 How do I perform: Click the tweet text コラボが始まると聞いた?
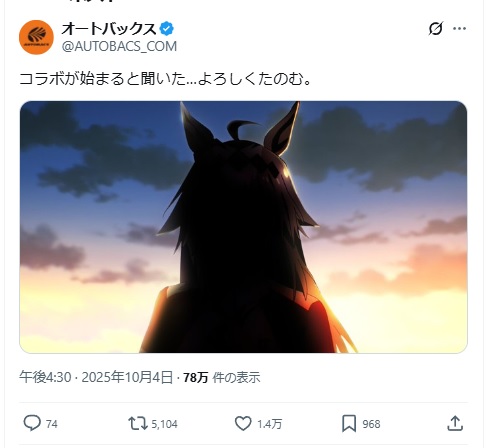[102, 79]
